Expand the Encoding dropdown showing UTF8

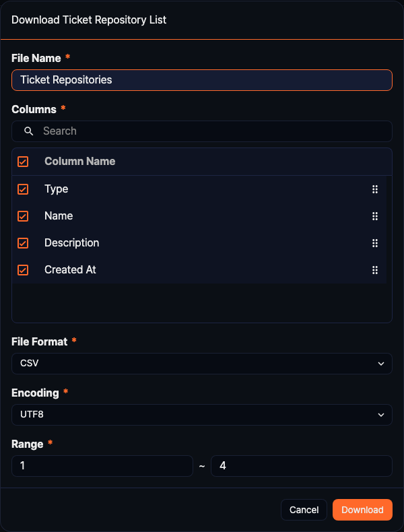point(201,415)
